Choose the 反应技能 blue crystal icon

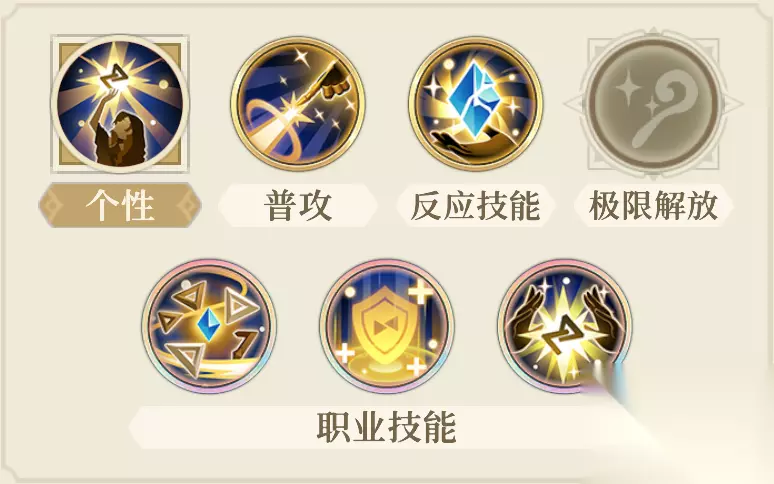click(475, 104)
